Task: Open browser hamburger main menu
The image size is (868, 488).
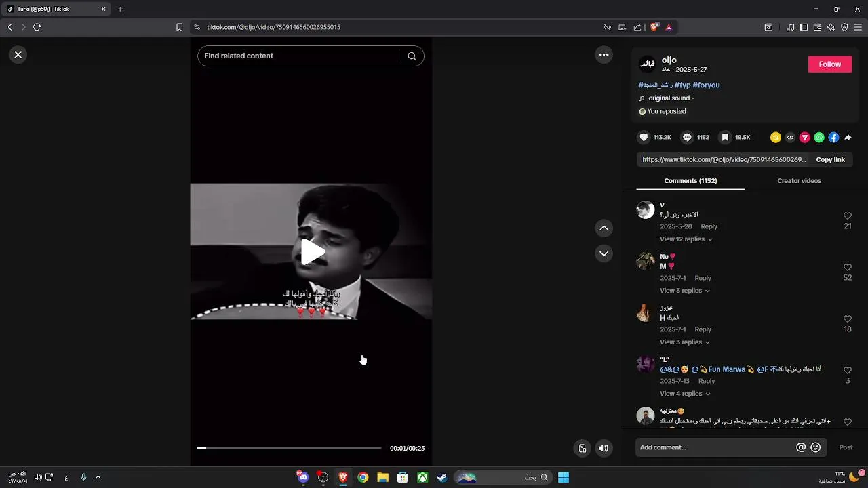Action: pos(859,27)
